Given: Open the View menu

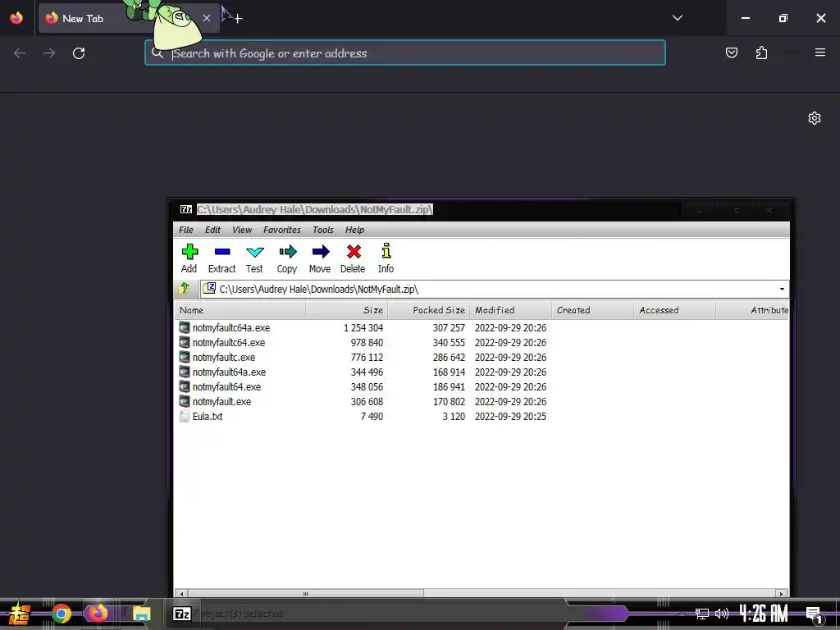Looking at the screenshot, I should click(x=242, y=230).
